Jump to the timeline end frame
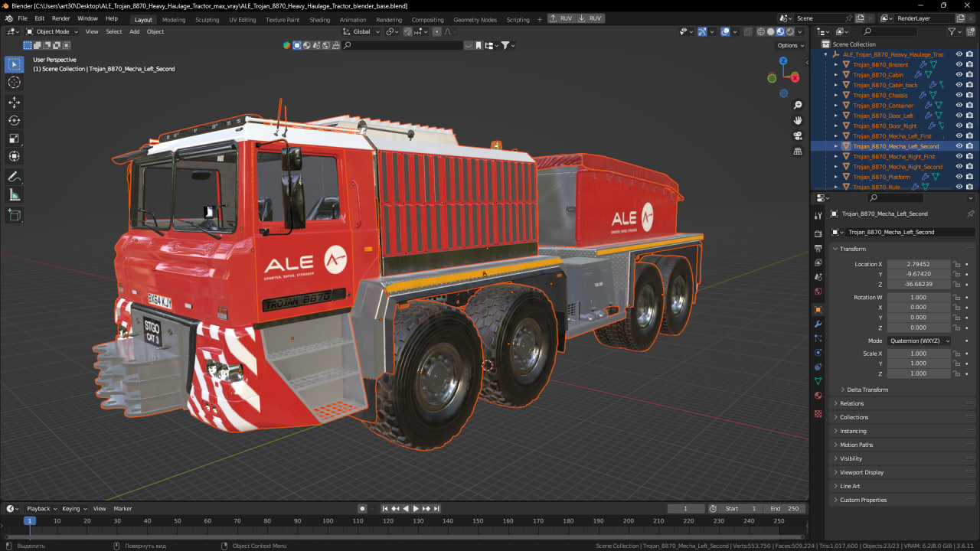Image resolution: width=980 pixels, height=551 pixels. coord(436,508)
